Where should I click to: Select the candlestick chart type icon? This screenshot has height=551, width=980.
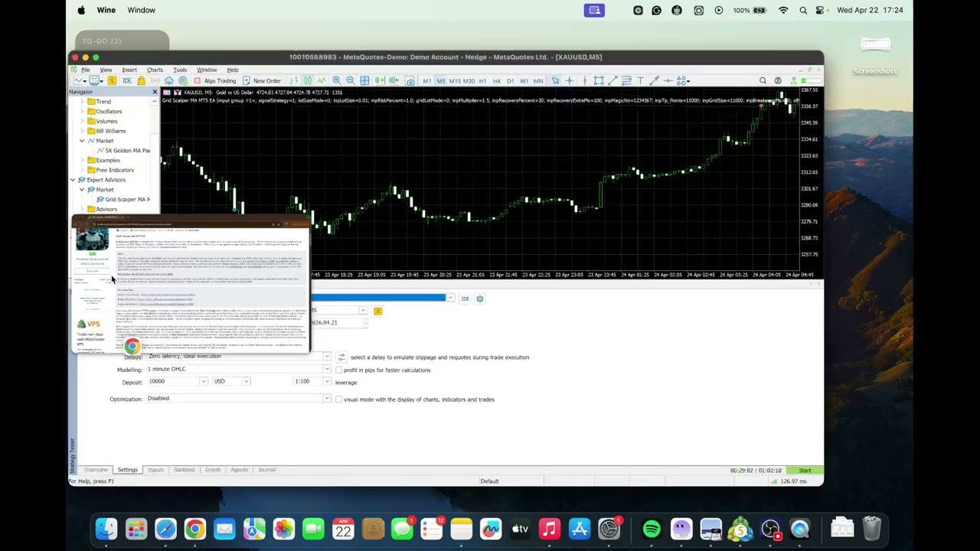tap(308, 80)
